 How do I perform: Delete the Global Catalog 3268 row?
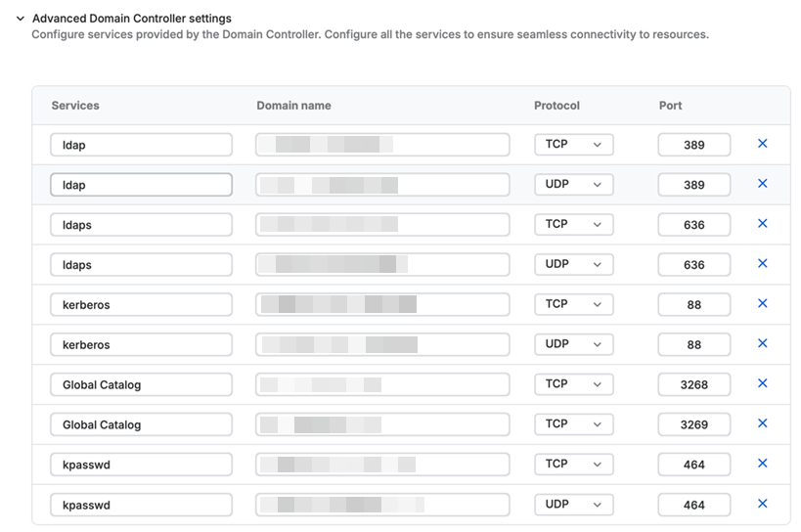tap(762, 384)
